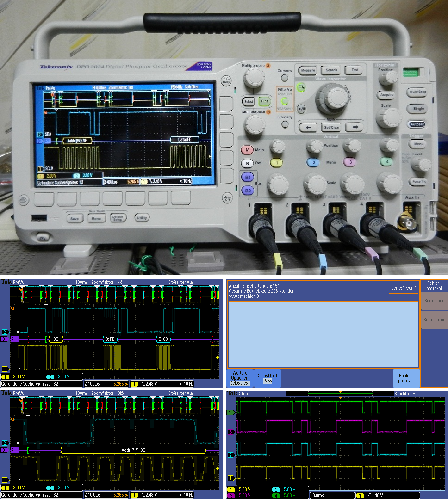Open Weitere Optionen Selbsttest bezel menu
The image size is (448, 499).
click(240, 378)
